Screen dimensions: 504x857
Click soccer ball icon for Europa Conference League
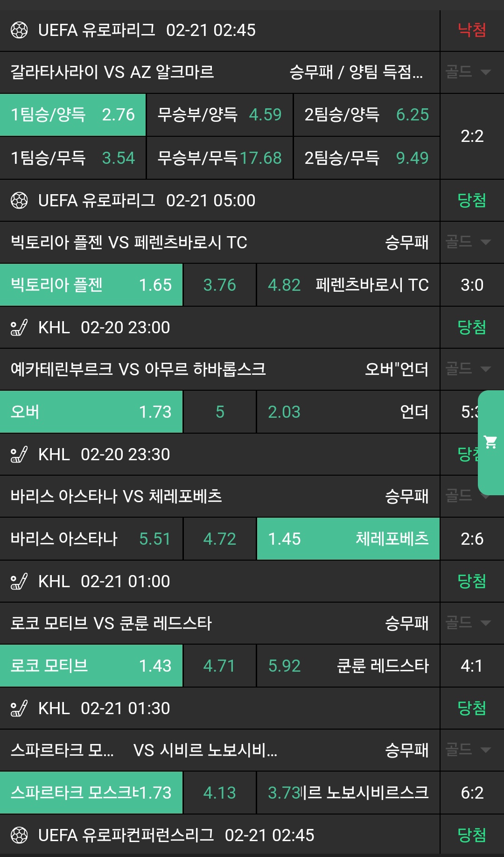pyautogui.click(x=19, y=836)
